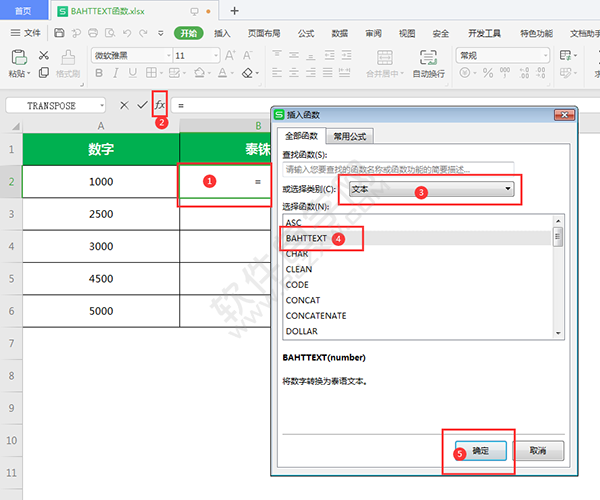This screenshot has height=500, width=600.
Task: Toggle Bold formatting
Action: pos(99,73)
